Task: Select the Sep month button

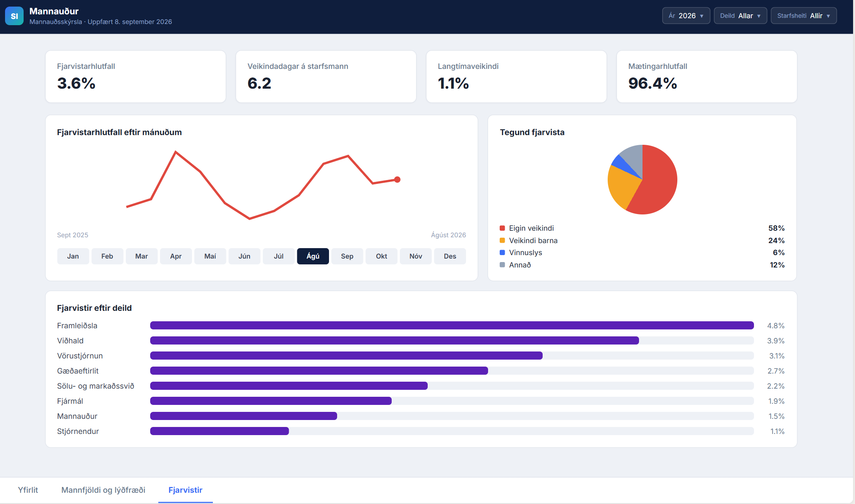Action: coord(347,256)
